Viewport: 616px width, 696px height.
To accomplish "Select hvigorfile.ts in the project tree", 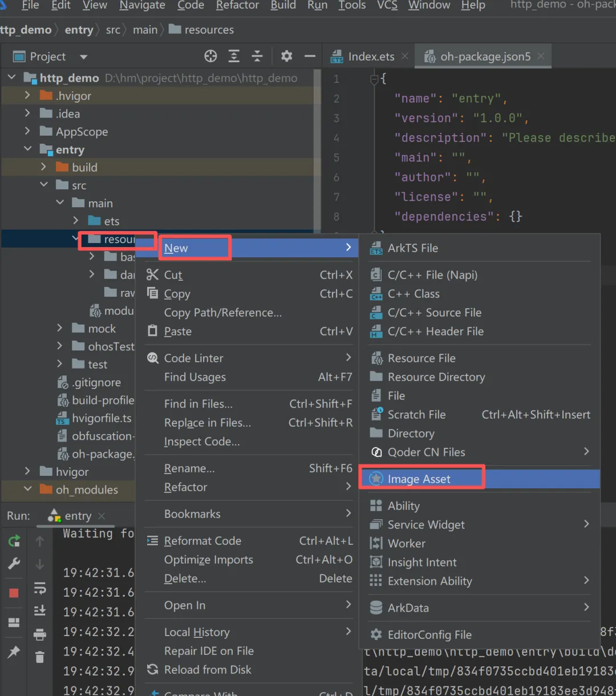I will 102,418.
